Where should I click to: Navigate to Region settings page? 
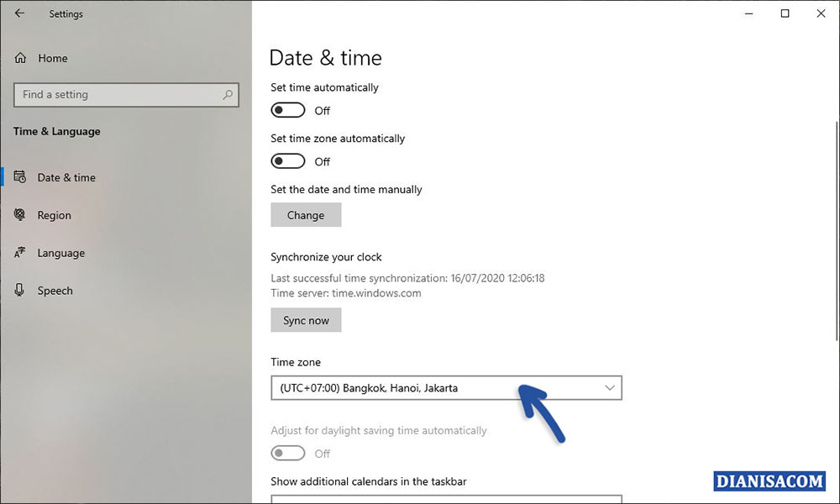[x=53, y=215]
